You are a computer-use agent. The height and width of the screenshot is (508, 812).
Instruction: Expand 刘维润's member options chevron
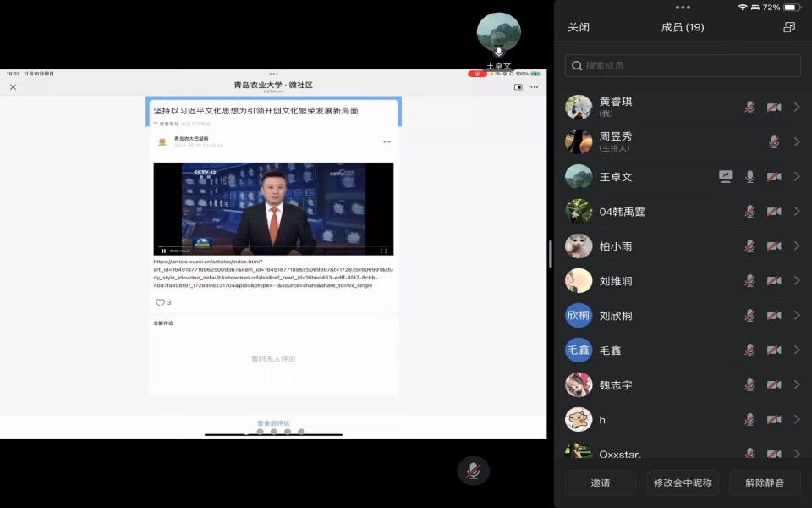[x=797, y=280]
